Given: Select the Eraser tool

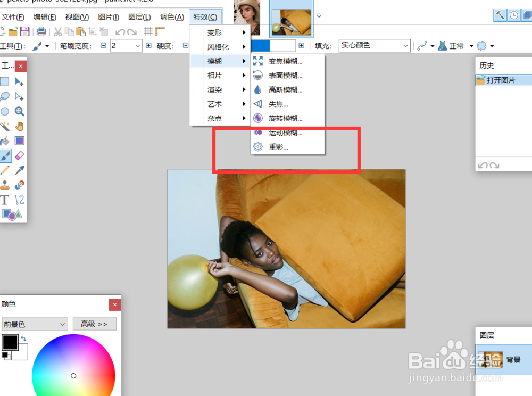Looking at the screenshot, I should [19, 156].
